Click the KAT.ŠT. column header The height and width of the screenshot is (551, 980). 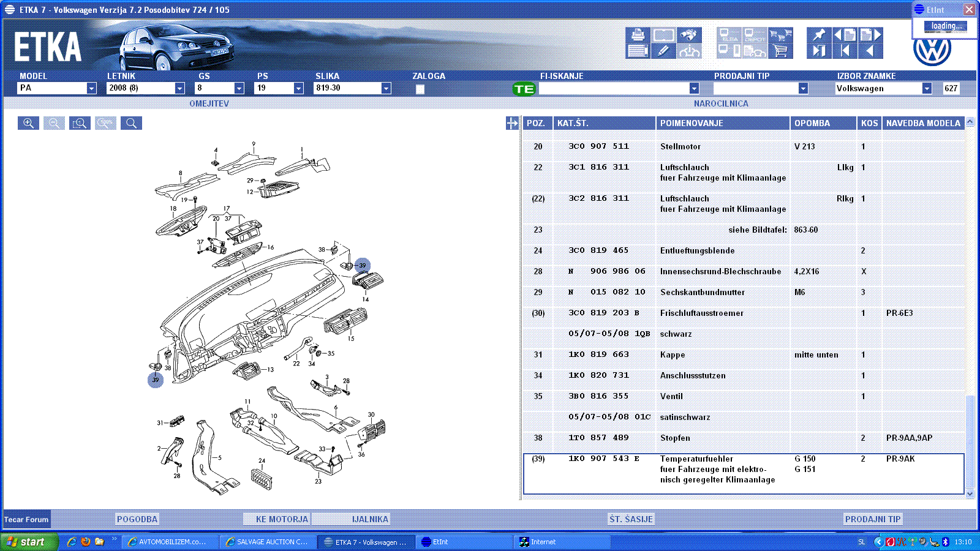pos(605,123)
